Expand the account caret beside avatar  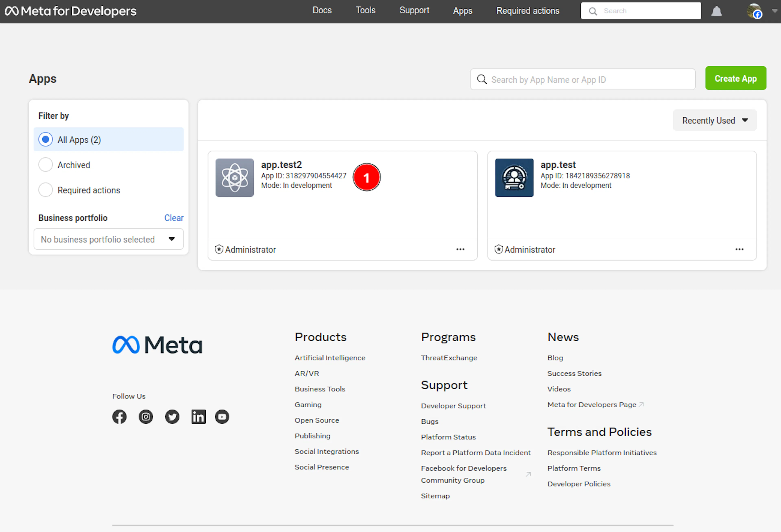click(775, 11)
